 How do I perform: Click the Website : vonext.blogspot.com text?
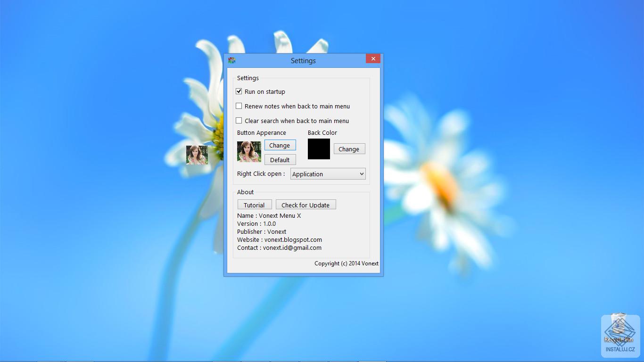(280, 239)
